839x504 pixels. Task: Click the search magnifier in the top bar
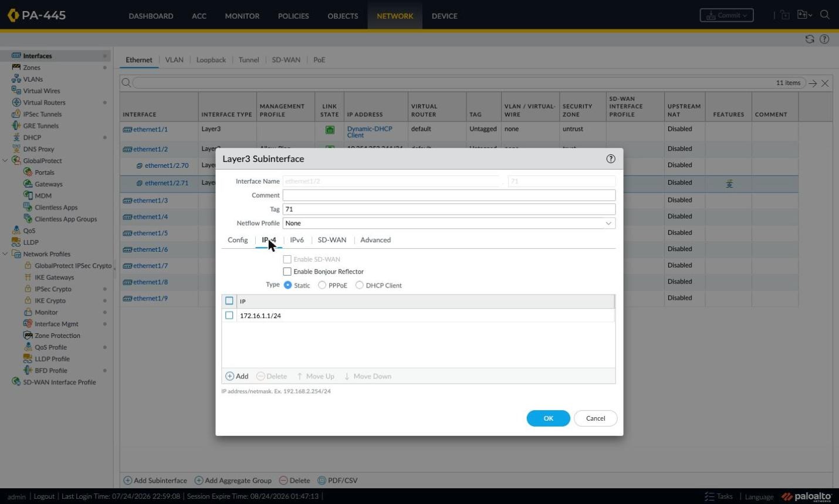pyautogui.click(x=825, y=15)
